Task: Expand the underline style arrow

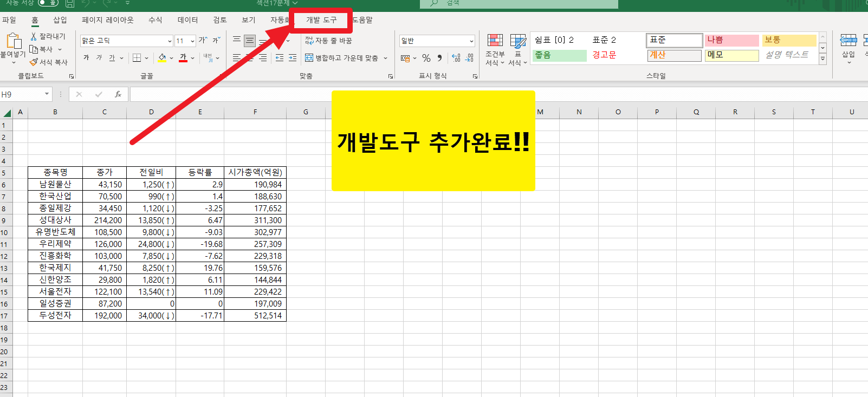Action: (122, 58)
